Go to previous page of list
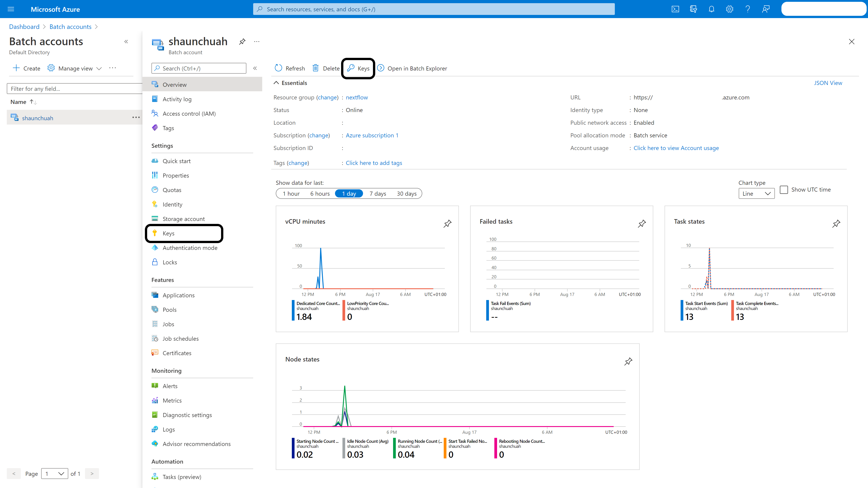This screenshot has height=488, width=868. (x=14, y=474)
